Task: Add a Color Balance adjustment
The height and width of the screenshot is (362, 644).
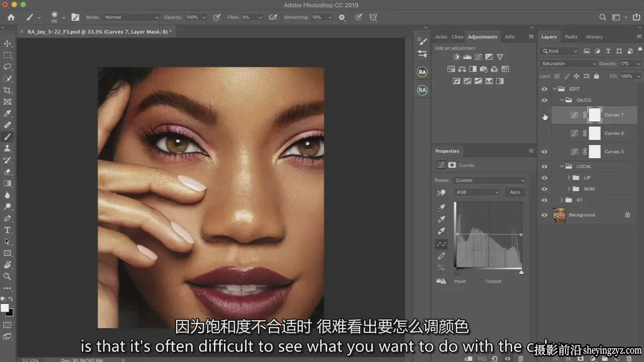Action: tap(462, 69)
